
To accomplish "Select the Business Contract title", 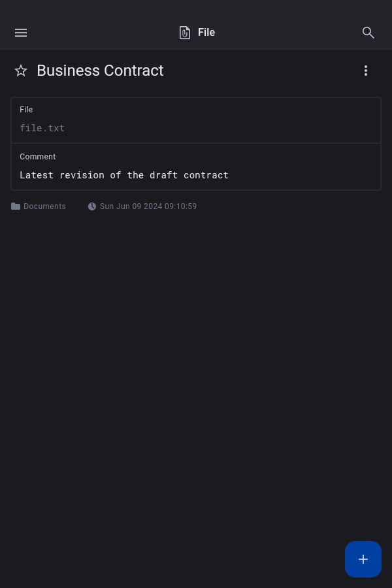I will (x=100, y=71).
